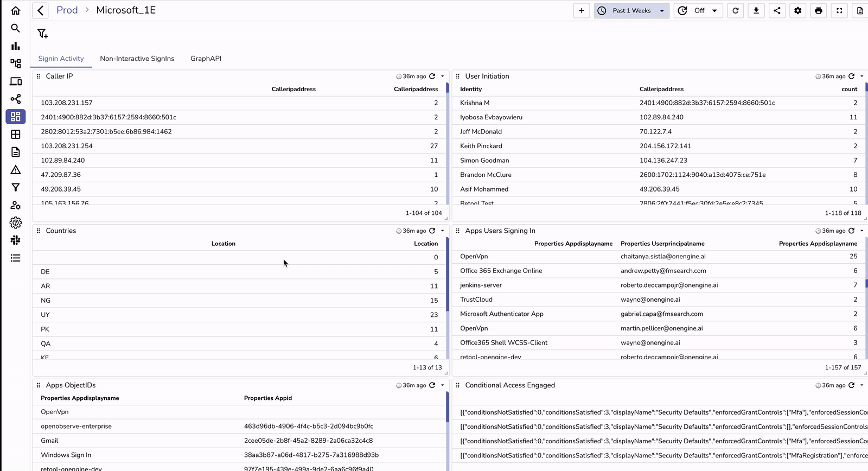Open the Countries panel options dropdown arrow
Image resolution: width=868 pixels, height=471 pixels.
[443, 231]
